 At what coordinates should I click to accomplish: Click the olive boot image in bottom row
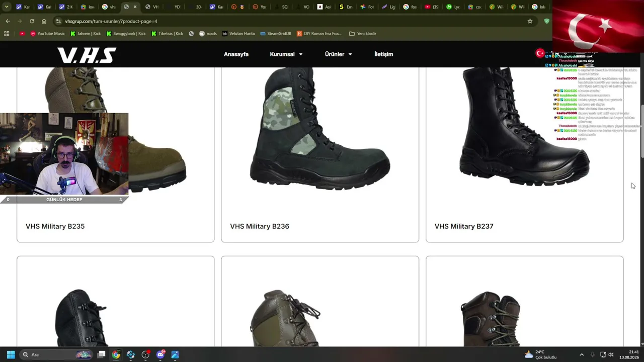click(286, 318)
